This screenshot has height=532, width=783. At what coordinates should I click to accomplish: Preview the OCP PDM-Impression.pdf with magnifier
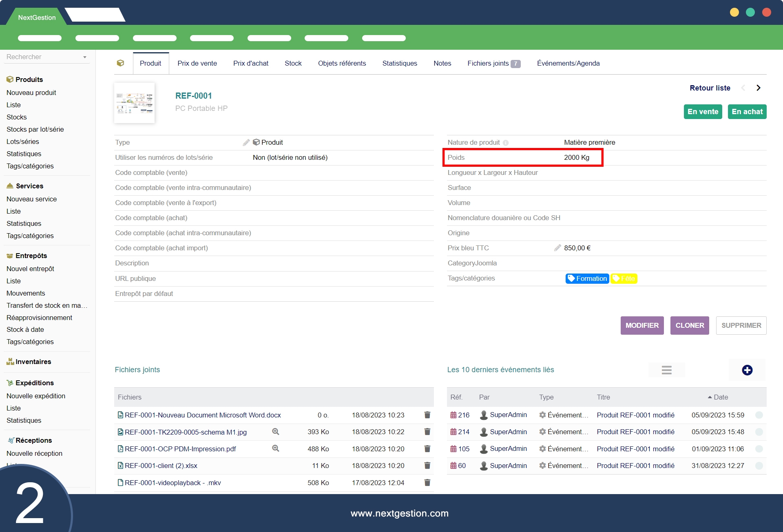pos(276,448)
